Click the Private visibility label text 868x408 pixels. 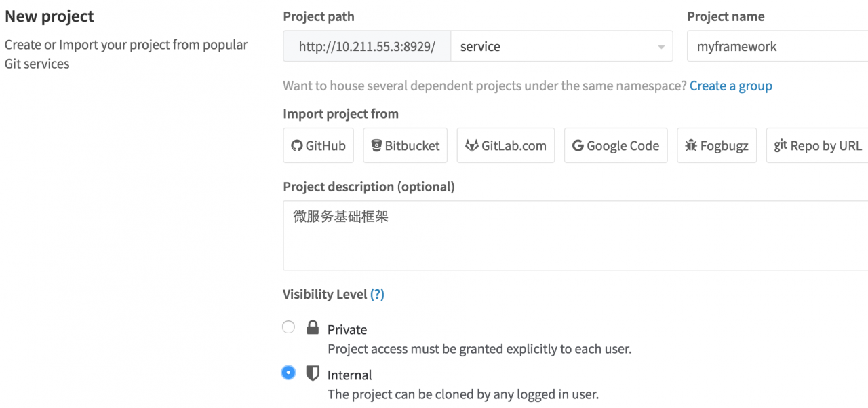point(347,329)
